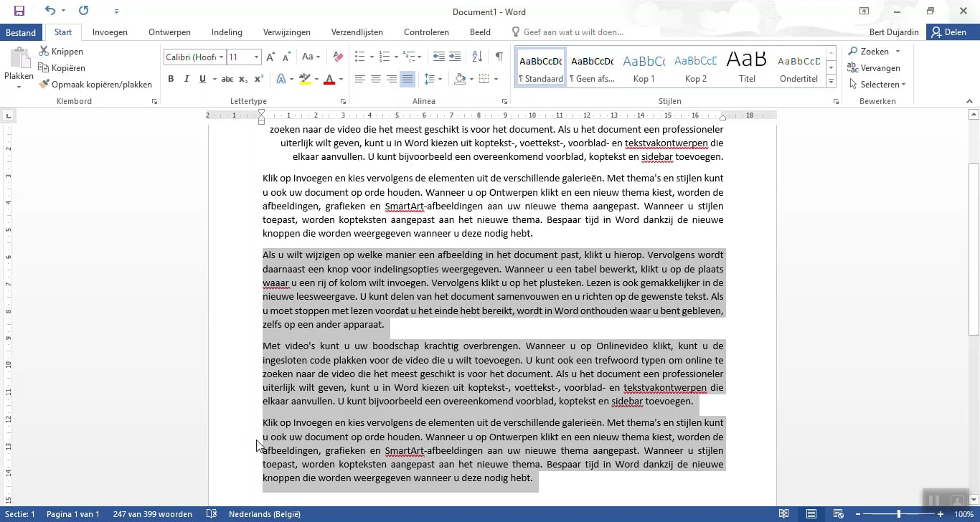Screen dimensions: 980x522
Task: Switch to read mode view in status bar
Action: click(x=784, y=514)
